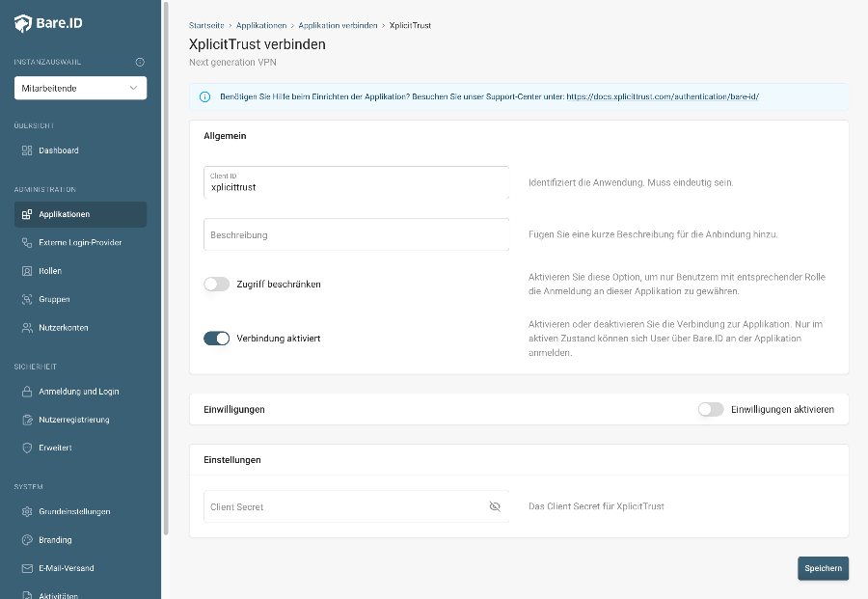Focus the Beschreibung input field
868x599 pixels.
point(357,234)
